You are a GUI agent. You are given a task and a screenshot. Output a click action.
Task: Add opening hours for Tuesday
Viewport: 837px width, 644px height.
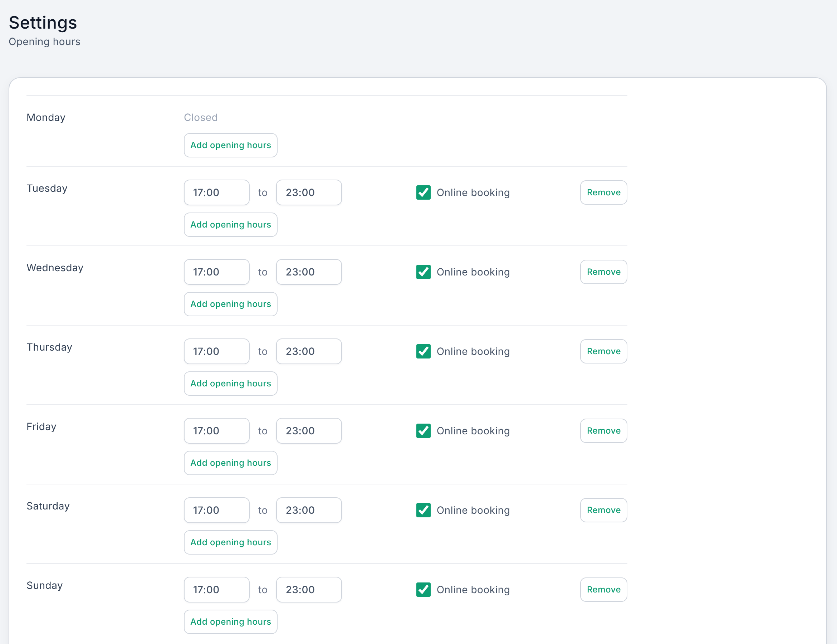click(x=230, y=225)
